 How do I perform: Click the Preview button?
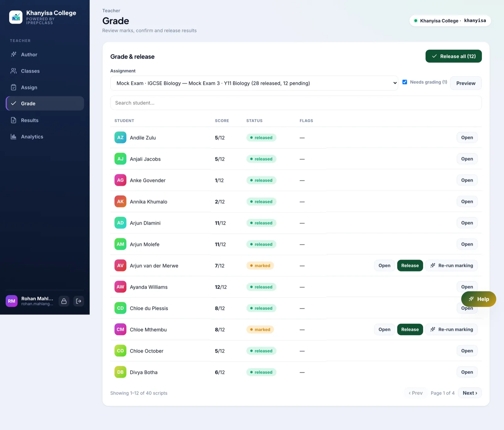466,83
